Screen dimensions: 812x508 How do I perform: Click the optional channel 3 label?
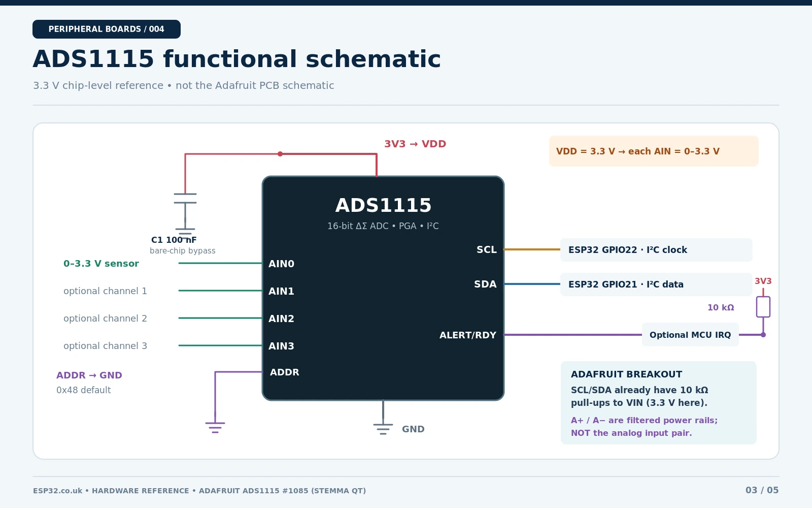tap(105, 346)
